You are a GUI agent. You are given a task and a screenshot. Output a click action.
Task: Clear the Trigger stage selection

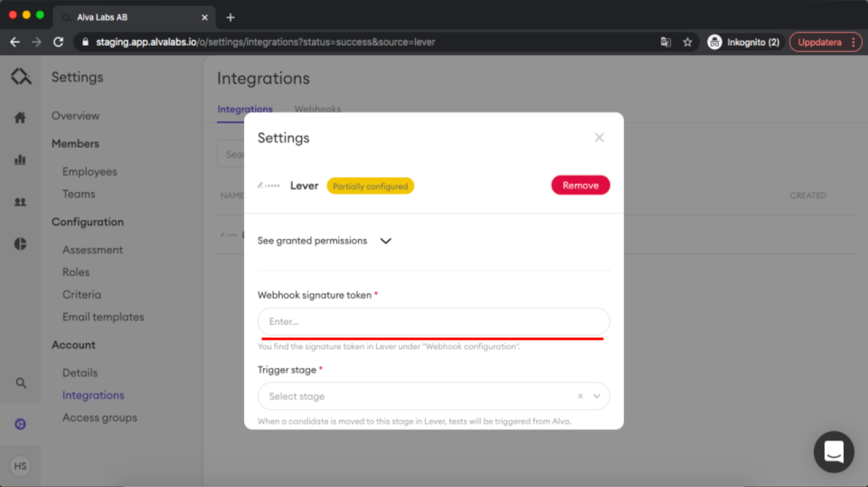(580, 395)
